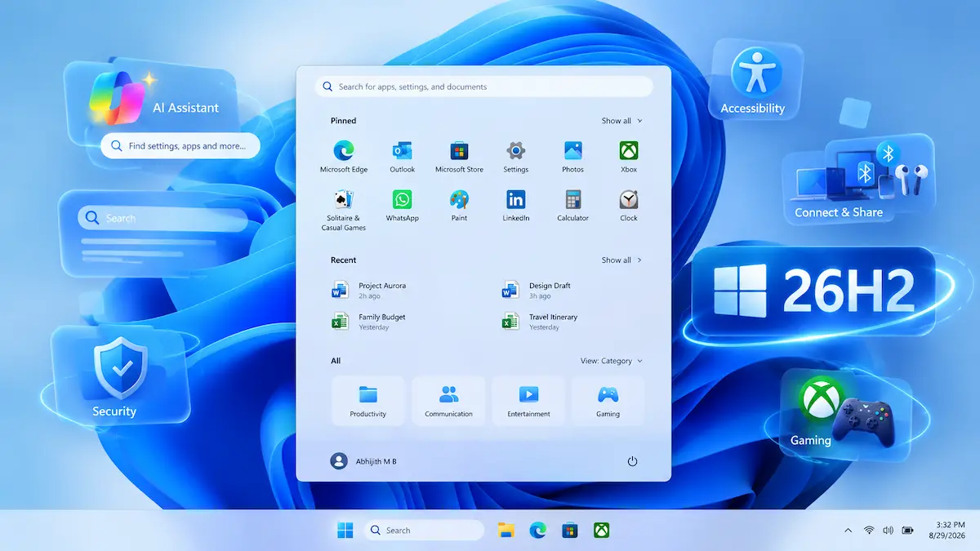
Task: Click the 'All' section heading
Action: coord(336,361)
